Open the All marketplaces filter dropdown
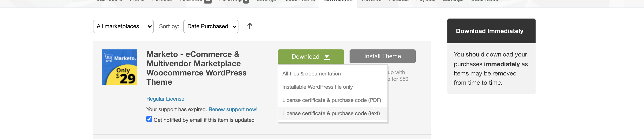 pyautogui.click(x=123, y=26)
